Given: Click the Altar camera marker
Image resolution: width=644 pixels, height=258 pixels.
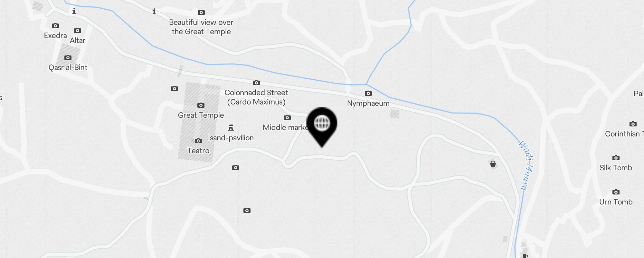Looking at the screenshot, I should (x=78, y=30).
